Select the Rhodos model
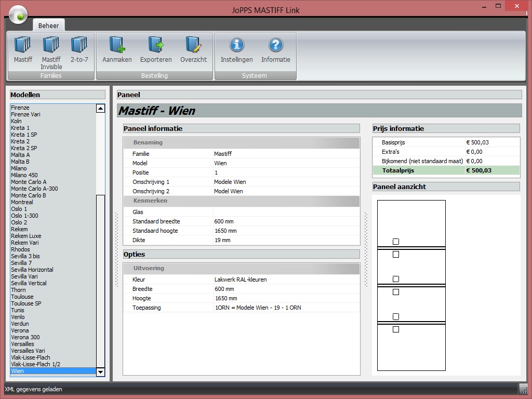 point(53,249)
